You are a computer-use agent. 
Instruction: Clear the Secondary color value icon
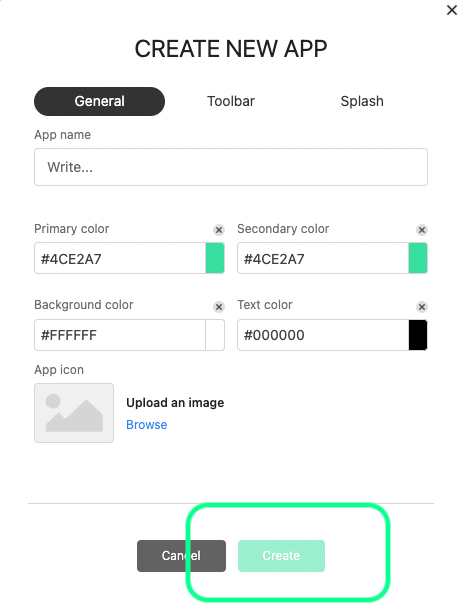[x=422, y=230]
